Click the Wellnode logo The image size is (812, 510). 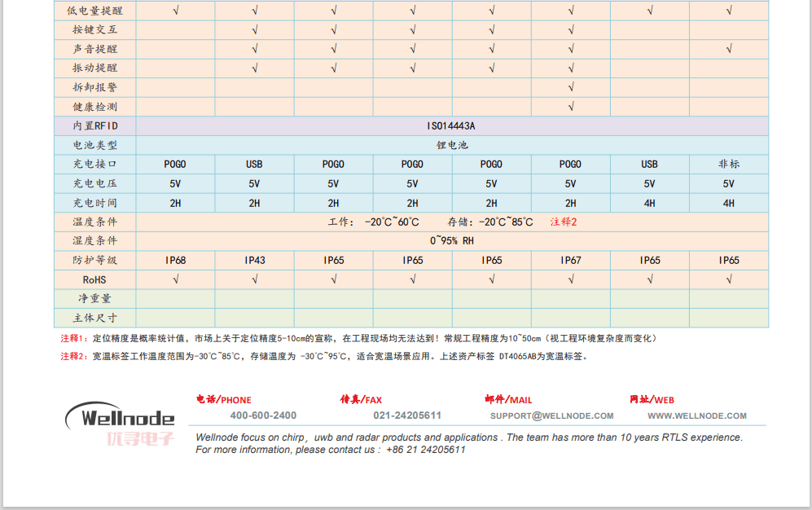click(120, 415)
